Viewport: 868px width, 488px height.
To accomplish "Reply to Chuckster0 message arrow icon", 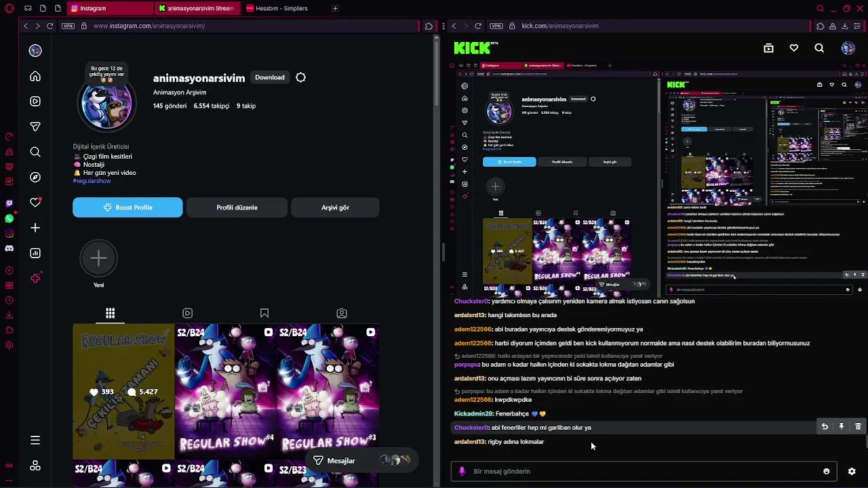I will pyautogui.click(x=825, y=427).
